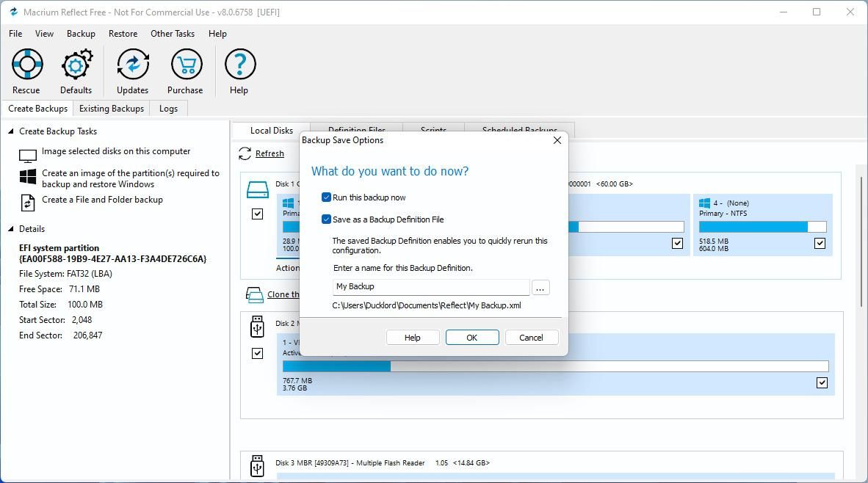Open the View menu

coord(44,34)
